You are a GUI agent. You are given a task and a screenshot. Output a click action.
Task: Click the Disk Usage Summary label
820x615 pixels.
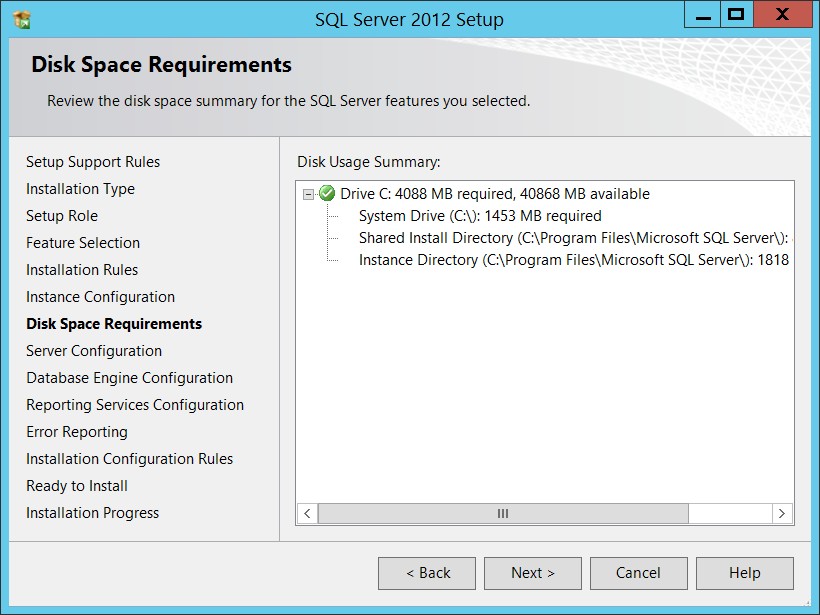click(x=369, y=162)
